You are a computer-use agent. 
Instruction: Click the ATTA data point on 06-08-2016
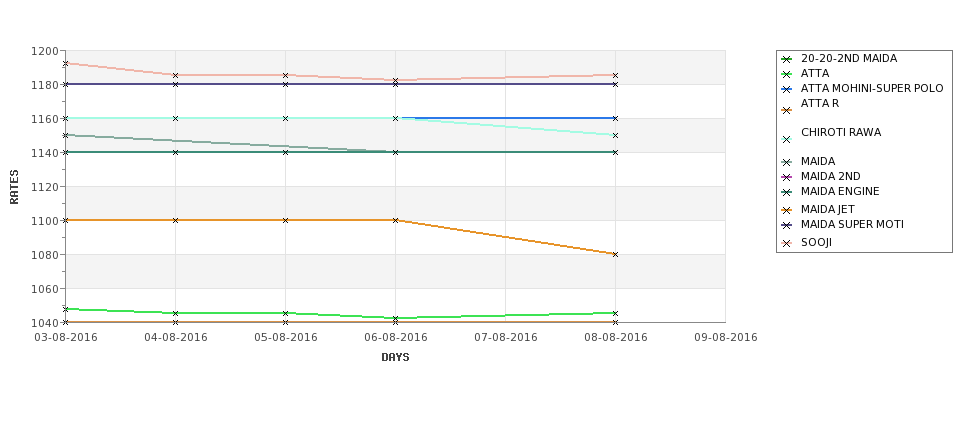pyautogui.click(x=395, y=318)
